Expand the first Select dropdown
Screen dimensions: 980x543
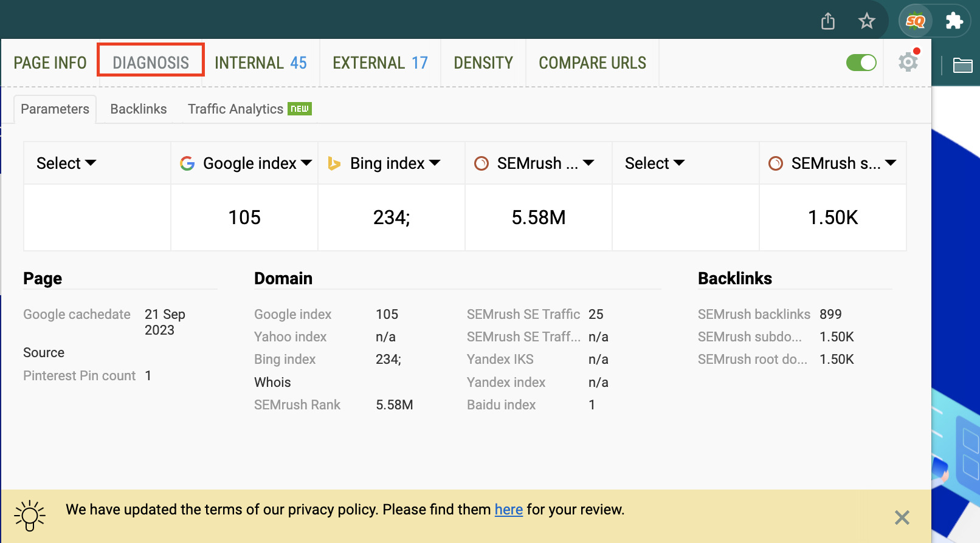(66, 163)
